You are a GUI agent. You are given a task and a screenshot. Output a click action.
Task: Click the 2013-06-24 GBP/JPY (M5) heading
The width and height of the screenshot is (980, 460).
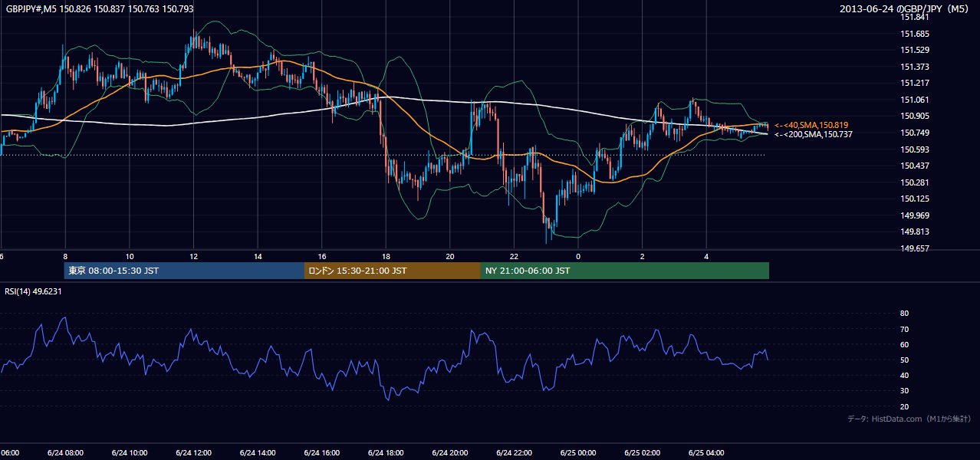coord(905,9)
